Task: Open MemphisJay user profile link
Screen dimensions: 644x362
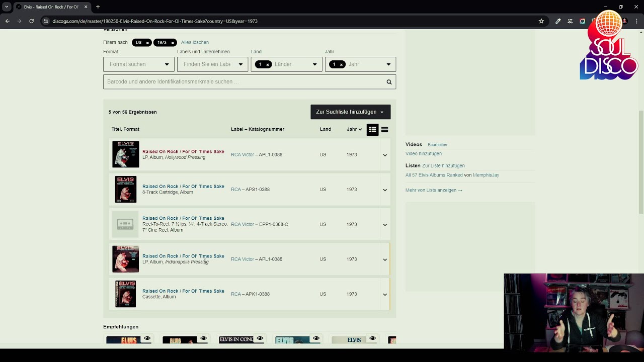Action: click(x=486, y=175)
